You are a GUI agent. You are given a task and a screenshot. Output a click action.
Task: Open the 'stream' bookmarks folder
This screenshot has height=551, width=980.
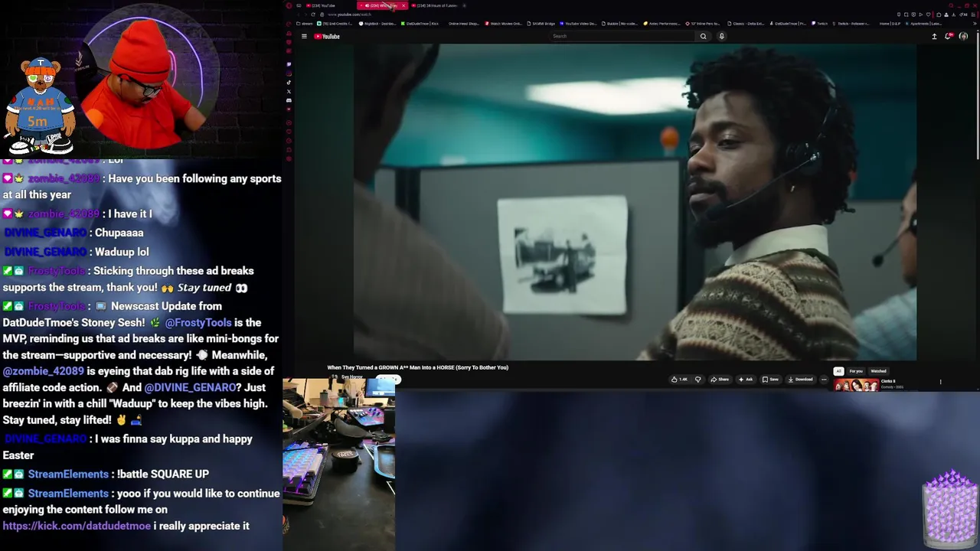click(x=305, y=24)
